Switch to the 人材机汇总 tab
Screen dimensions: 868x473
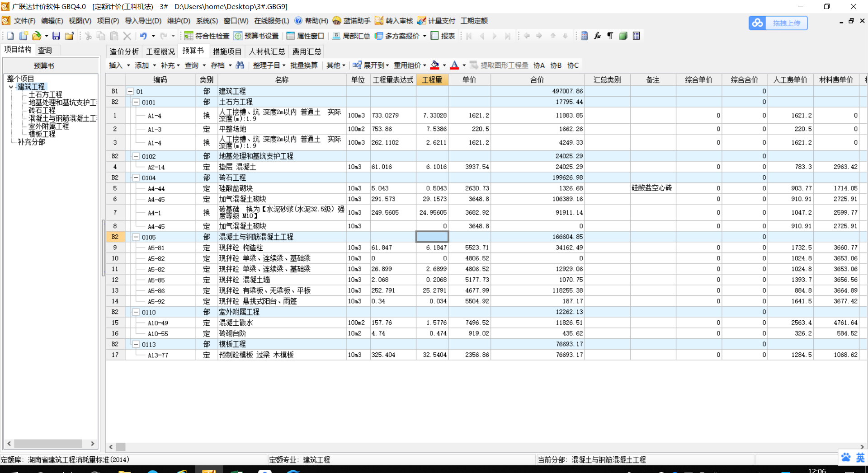[x=267, y=52]
